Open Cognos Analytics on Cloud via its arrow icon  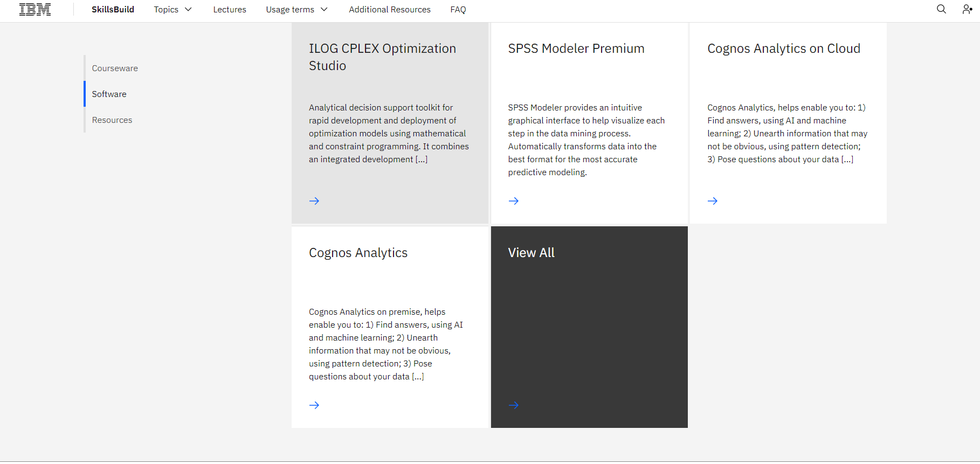click(x=712, y=200)
